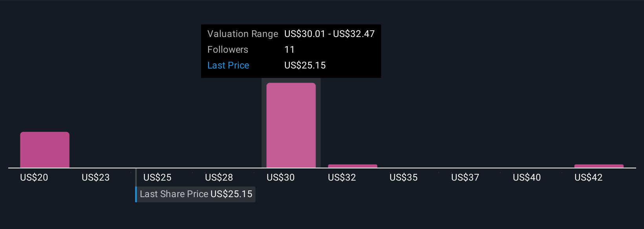This screenshot has height=229, width=644.
Task: Click the Last Share Price US$25.15 label
Action: coord(196,194)
